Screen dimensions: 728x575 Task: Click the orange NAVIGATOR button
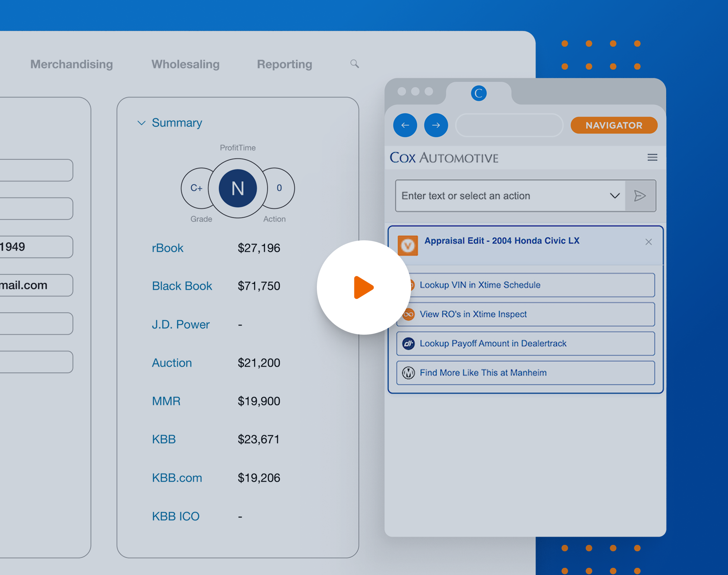[x=614, y=125]
